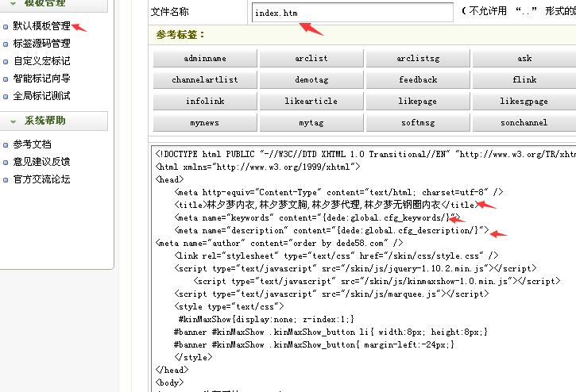Click the 参考标签 heading
Image resolution: width=576 pixels, height=392 pixels.
point(180,35)
